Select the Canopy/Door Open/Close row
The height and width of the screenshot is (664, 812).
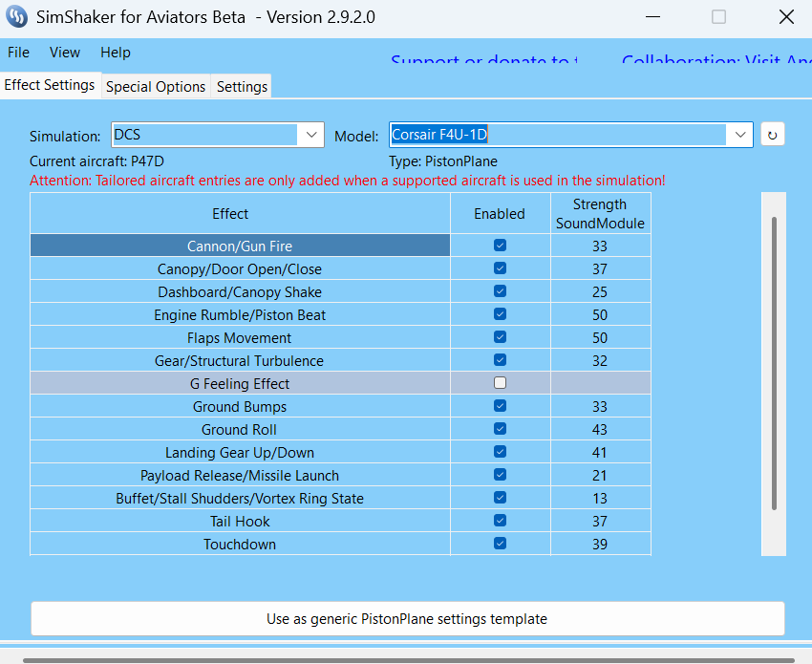click(240, 268)
